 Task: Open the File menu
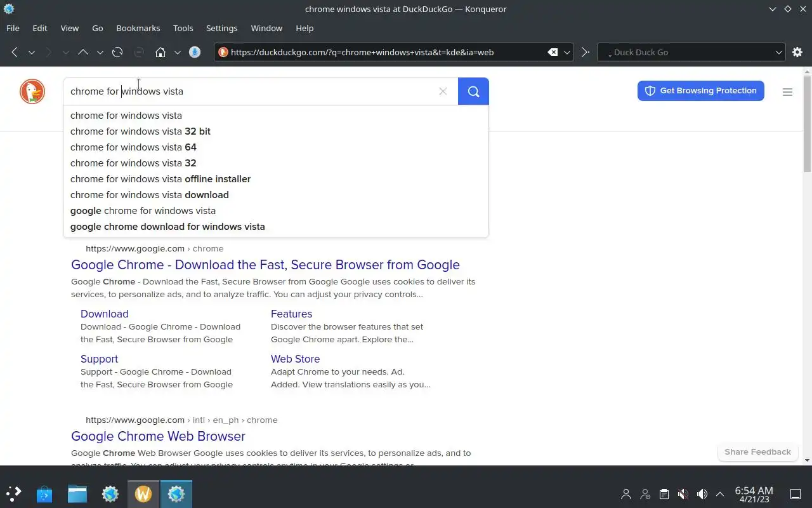[13, 28]
